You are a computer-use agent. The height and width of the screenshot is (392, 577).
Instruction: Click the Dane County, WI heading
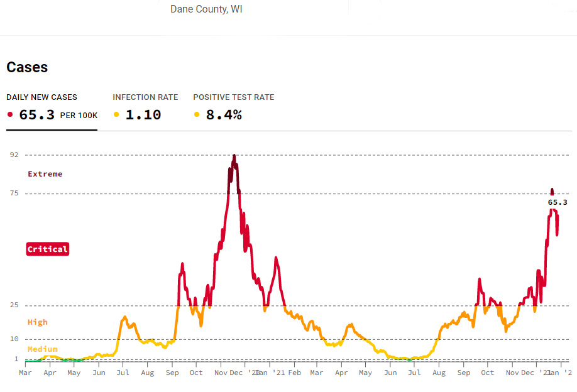click(x=206, y=9)
